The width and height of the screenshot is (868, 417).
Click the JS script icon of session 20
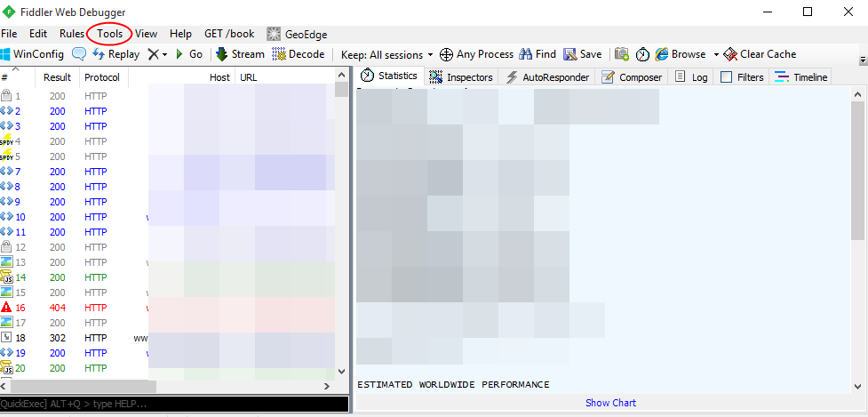click(x=6, y=368)
